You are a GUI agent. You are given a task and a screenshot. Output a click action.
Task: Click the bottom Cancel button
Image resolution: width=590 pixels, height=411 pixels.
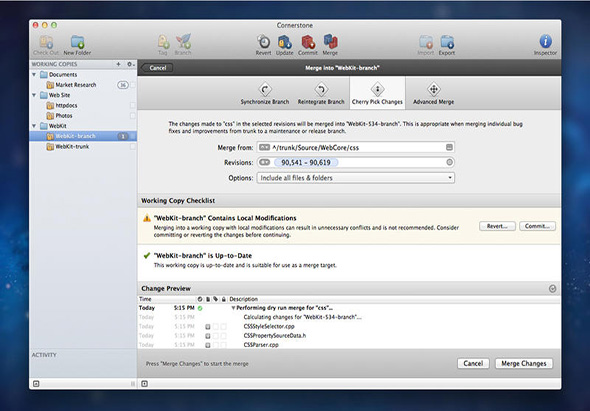473,363
